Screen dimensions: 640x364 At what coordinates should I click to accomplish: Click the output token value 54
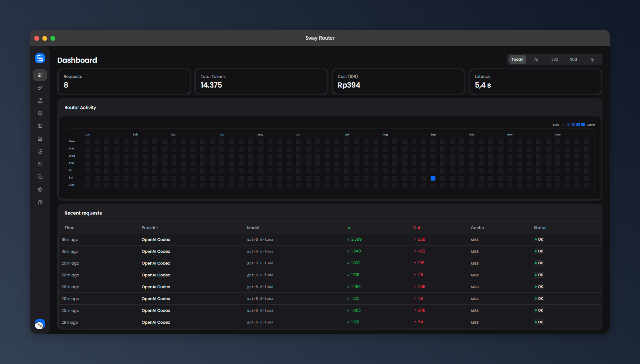pyautogui.click(x=421, y=322)
